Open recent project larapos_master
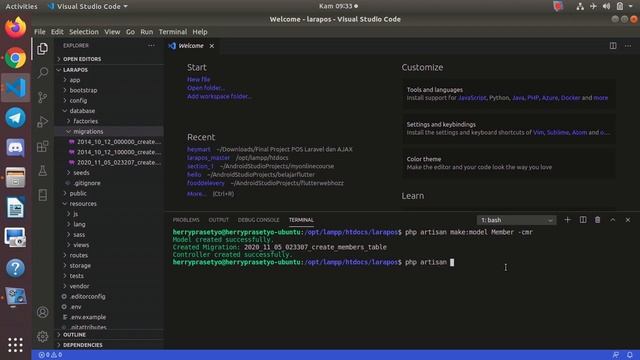Screen dimensions: 640x360 pyautogui.click(x=209, y=158)
